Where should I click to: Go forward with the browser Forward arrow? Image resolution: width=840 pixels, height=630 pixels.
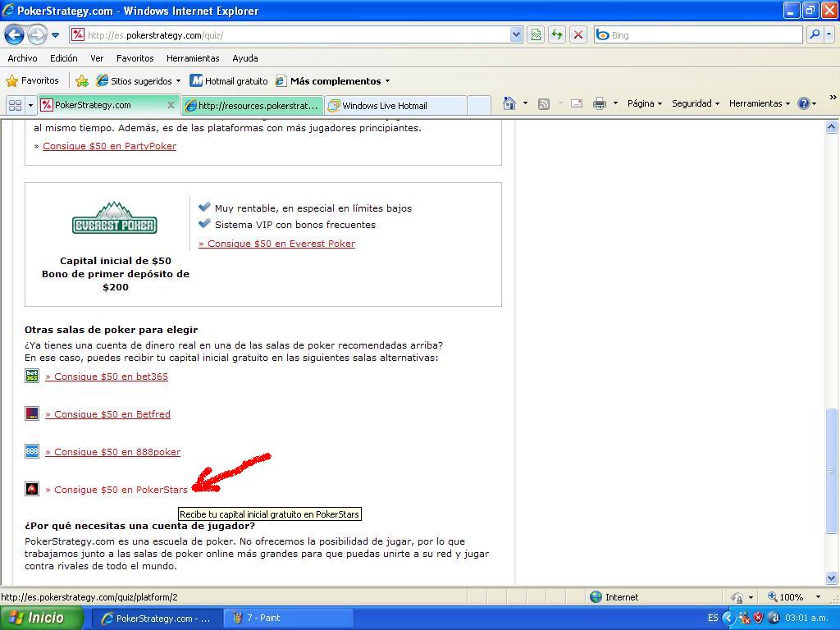36,35
